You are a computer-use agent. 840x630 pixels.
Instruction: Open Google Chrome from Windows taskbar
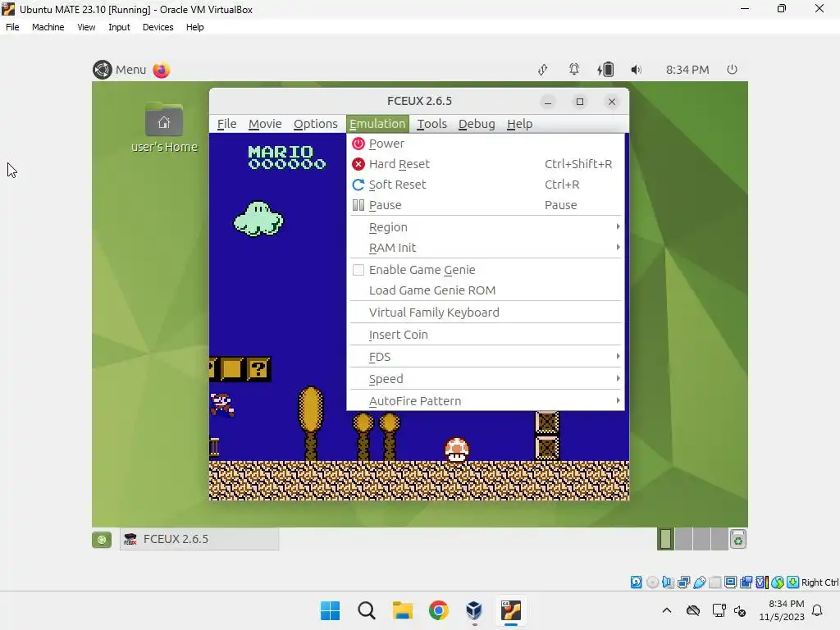(438, 610)
